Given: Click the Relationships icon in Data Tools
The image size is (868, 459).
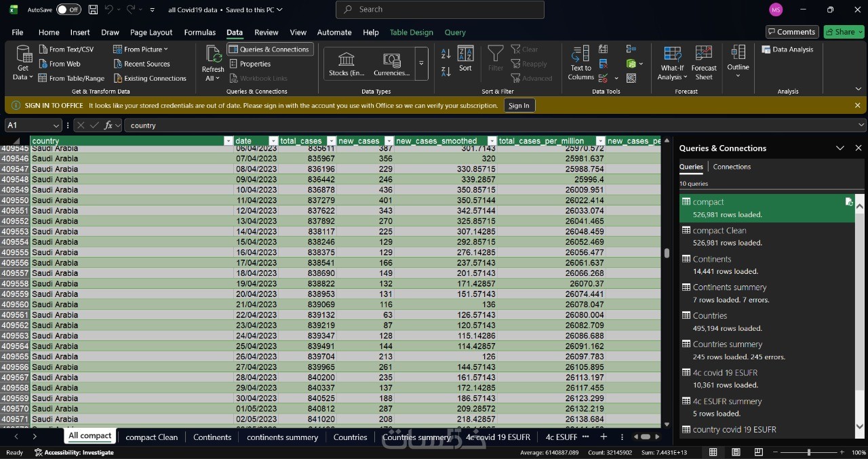Looking at the screenshot, I should click(631, 79).
